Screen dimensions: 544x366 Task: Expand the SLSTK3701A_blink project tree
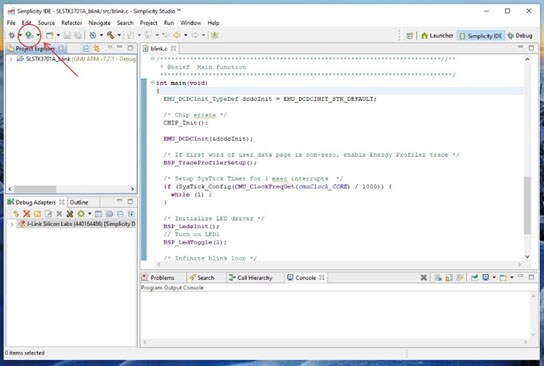point(11,59)
